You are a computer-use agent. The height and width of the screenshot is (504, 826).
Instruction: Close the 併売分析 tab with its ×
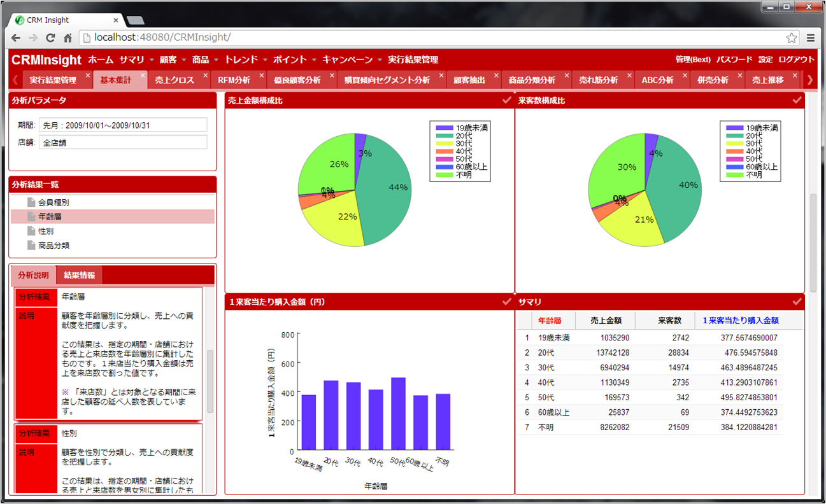pos(739,75)
